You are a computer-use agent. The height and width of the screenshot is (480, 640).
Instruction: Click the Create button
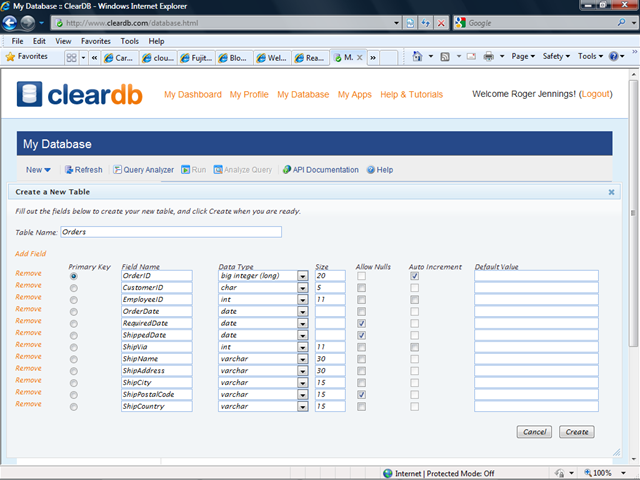pyautogui.click(x=577, y=432)
